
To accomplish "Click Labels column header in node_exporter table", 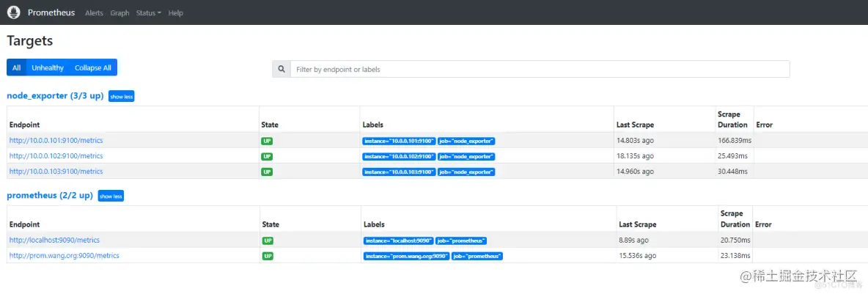I will tap(372, 125).
